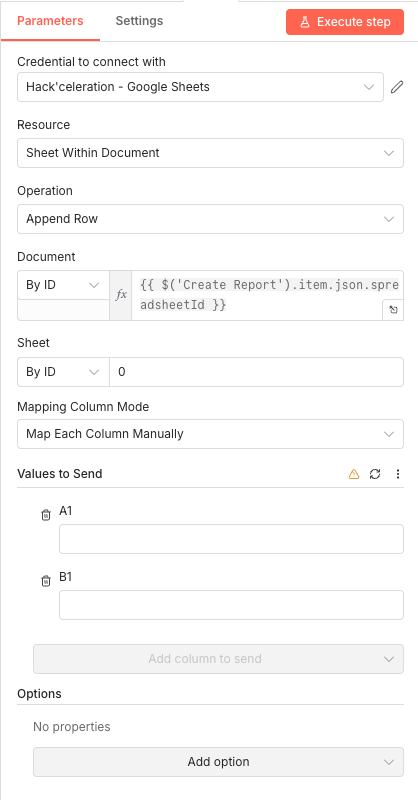
Task: Click the Sheet ID input containing 0
Action: (256, 372)
